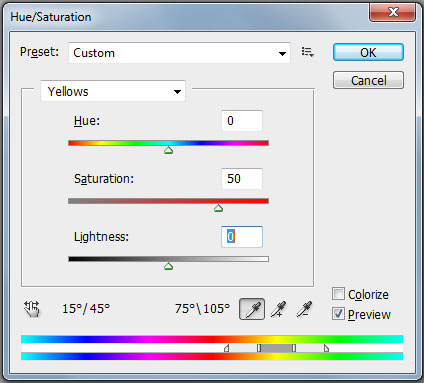The height and width of the screenshot is (383, 424).
Task: Click the left inner range marker
Action: click(259, 348)
